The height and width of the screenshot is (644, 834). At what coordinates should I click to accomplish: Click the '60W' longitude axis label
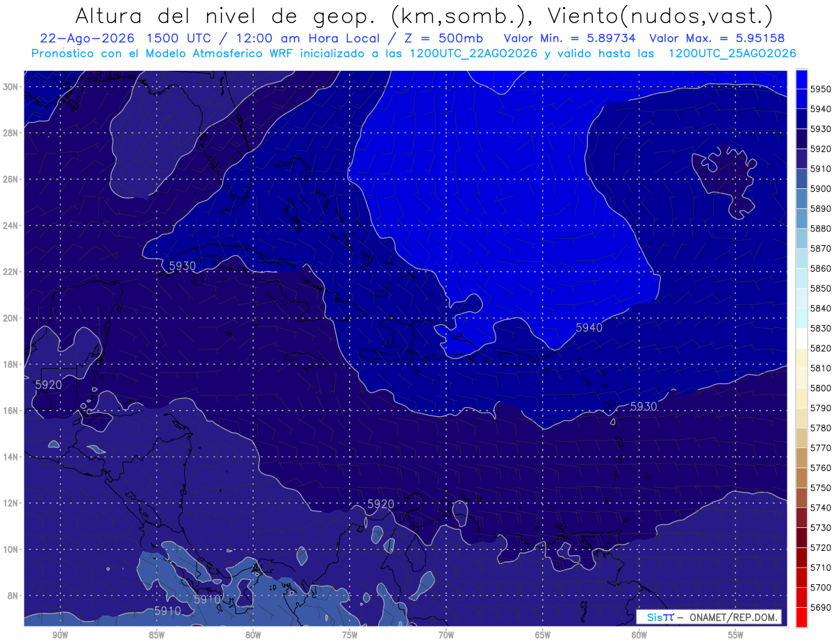[639, 635]
